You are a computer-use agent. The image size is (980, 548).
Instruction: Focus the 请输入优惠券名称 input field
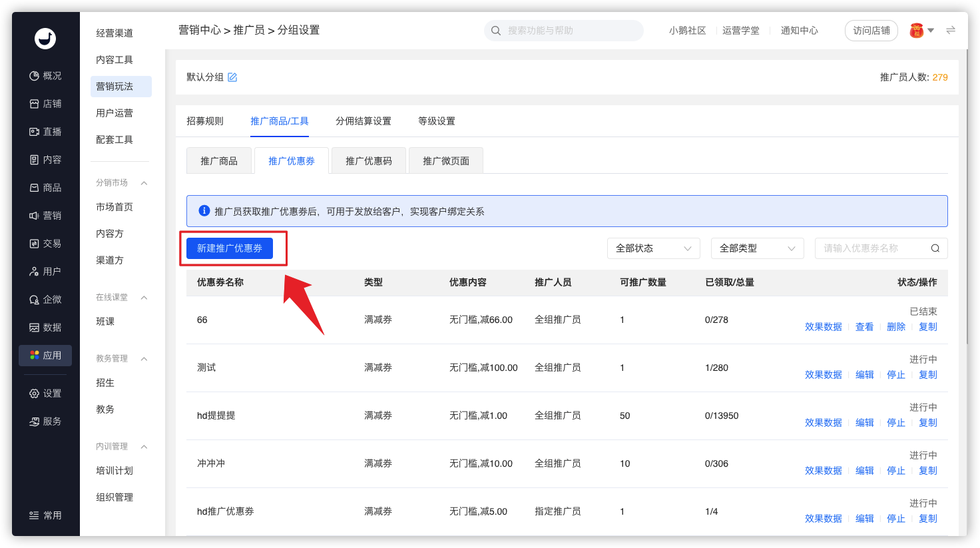(872, 248)
